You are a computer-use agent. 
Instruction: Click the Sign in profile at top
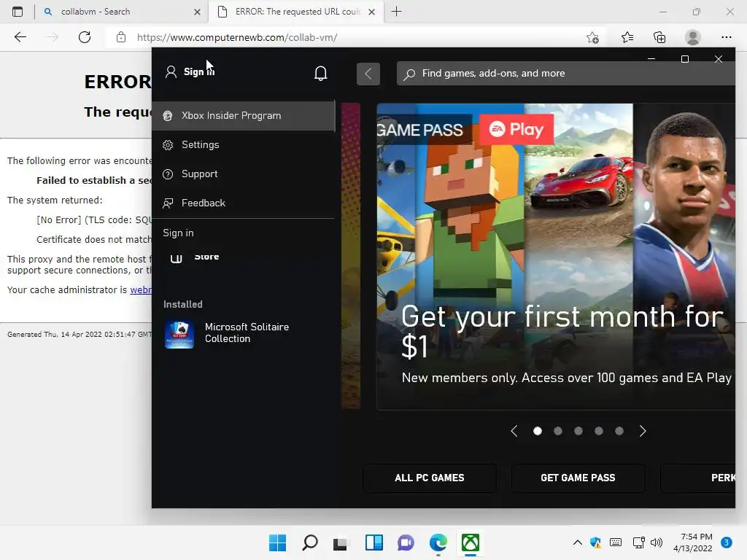coord(190,71)
